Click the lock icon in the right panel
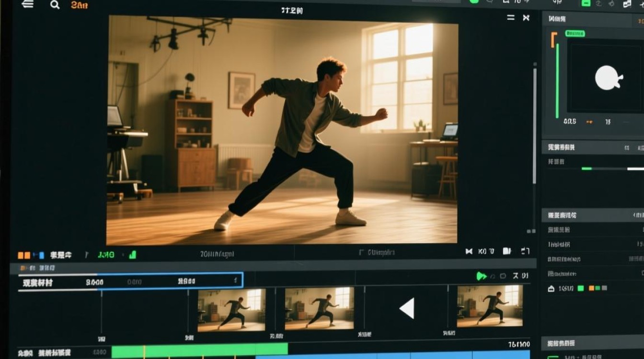Viewport: 644px width, 359px height. [x=551, y=289]
